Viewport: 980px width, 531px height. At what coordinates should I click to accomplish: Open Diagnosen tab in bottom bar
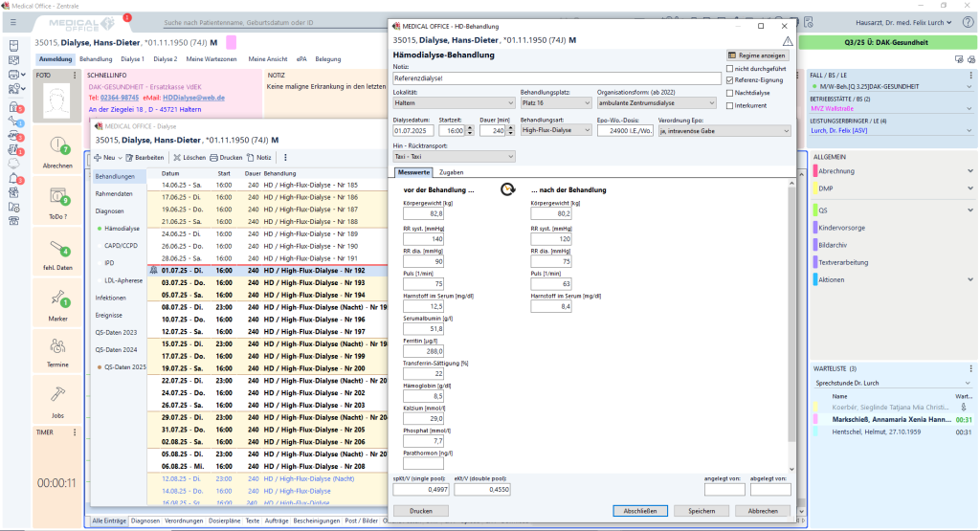[x=145, y=520]
